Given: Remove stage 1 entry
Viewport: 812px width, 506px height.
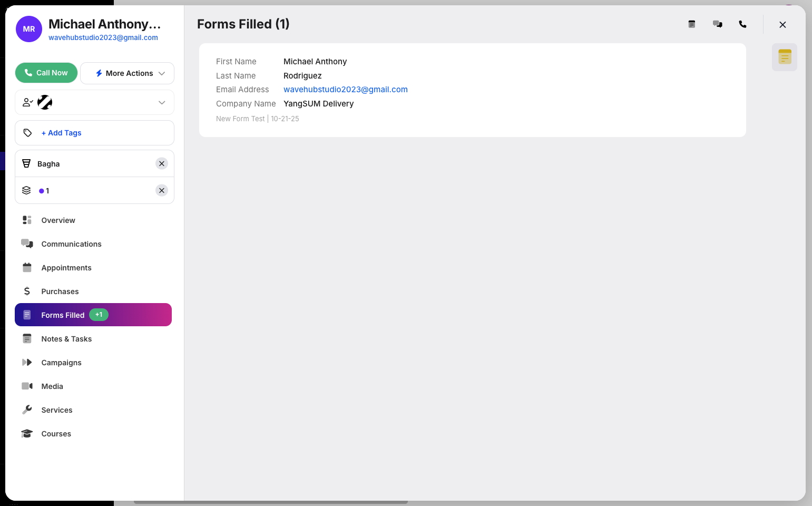Looking at the screenshot, I should pyautogui.click(x=162, y=190).
